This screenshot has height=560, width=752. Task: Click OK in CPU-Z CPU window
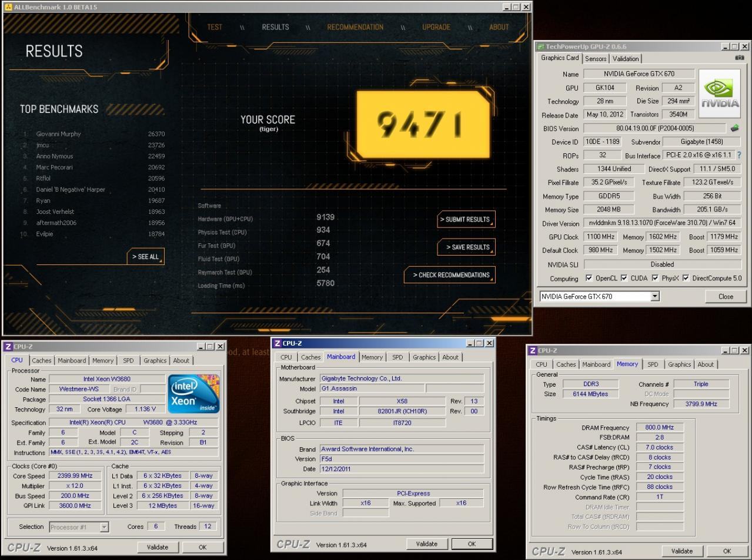pyautogui.click(x=202, y=547)
